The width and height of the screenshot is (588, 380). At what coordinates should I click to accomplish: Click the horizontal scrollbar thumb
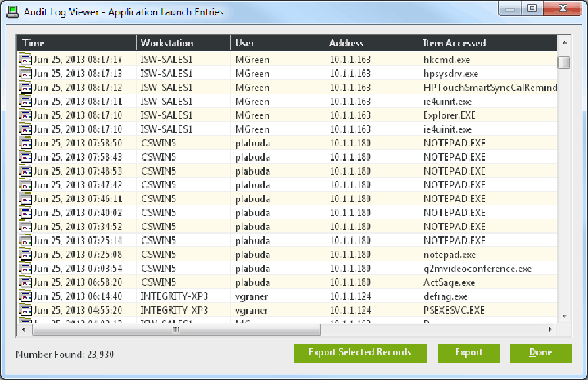176,330
